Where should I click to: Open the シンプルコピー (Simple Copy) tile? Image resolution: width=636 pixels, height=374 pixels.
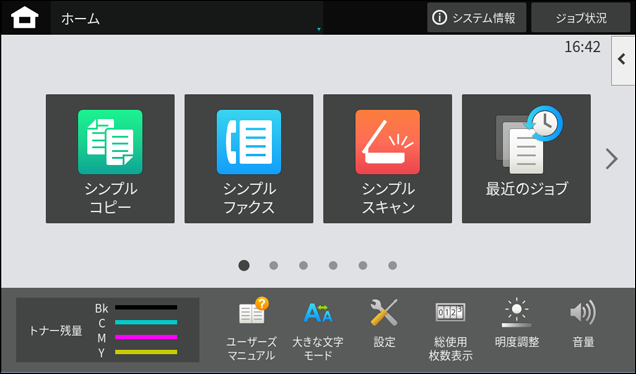pyautogui.click(x=110, y=159)
